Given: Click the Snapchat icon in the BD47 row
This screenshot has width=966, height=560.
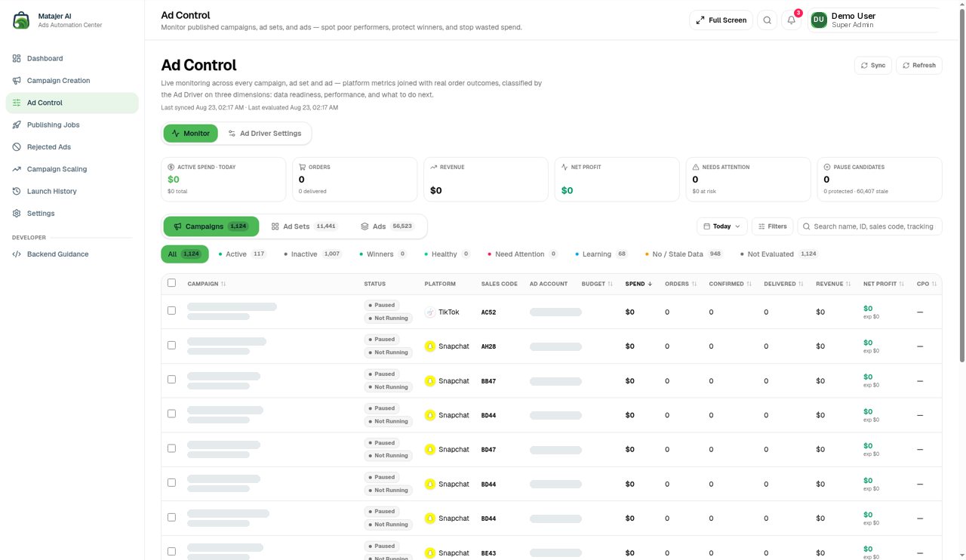Looking at the screenshot, I should pos(430,450).
